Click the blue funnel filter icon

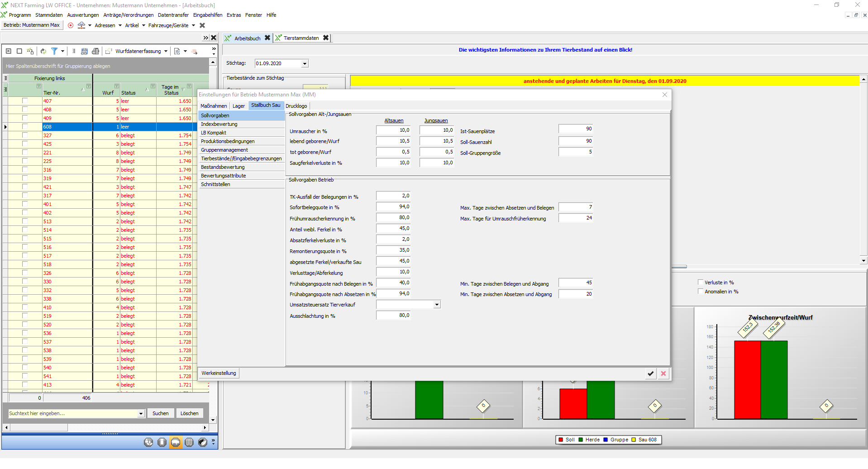54,51
